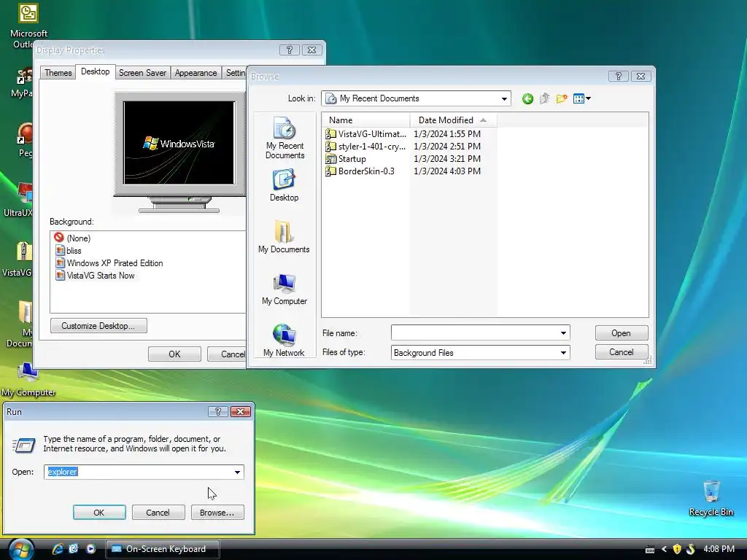Click Open in the Browse dialog
The image size is (747, 560).
pos(622,332)
